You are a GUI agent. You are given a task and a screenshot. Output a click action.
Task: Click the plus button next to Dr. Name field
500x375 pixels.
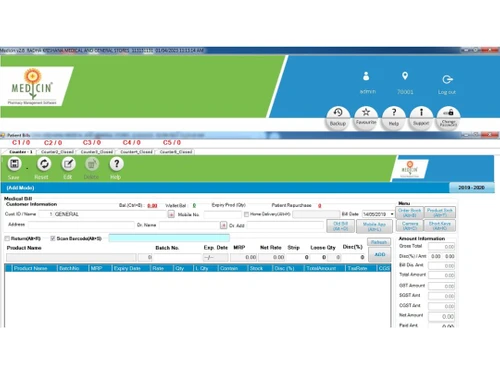coord(223,225)
